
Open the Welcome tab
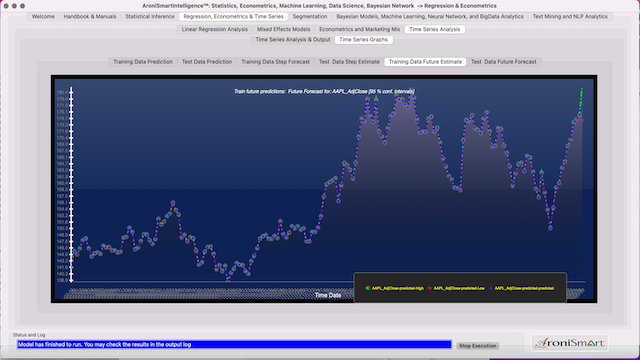tap(43, 17)
